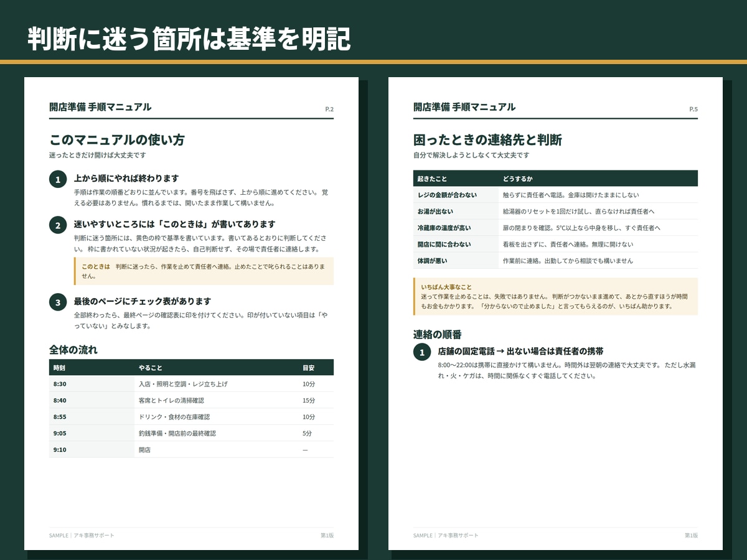This screenshot has width=747, height=560.
Task: Click the heading 上から順にやれば終わります
Action: 126,178
